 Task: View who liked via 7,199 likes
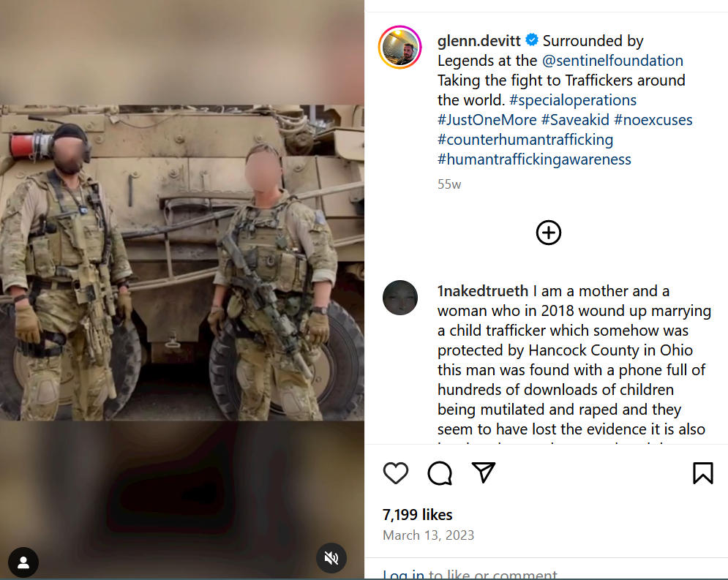[417, 515]
